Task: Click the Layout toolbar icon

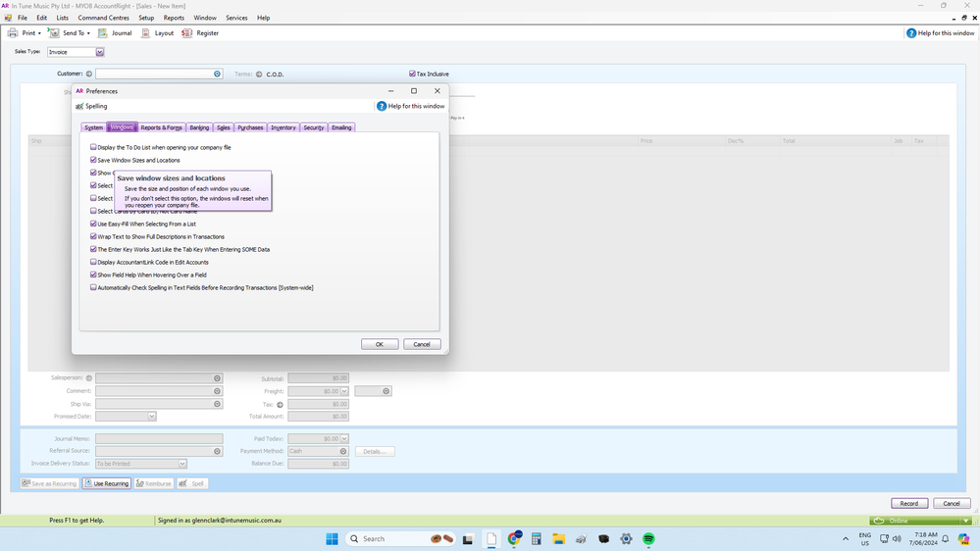Action: coord(146,33)
